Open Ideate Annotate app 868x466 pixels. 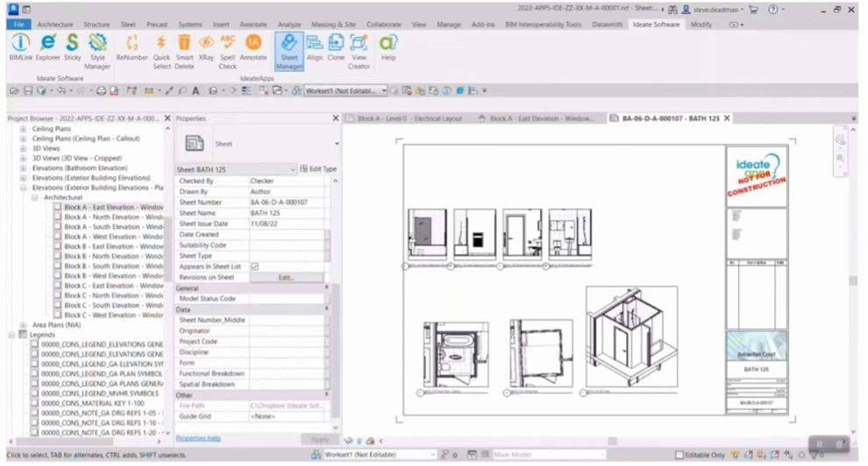point(253,47)
